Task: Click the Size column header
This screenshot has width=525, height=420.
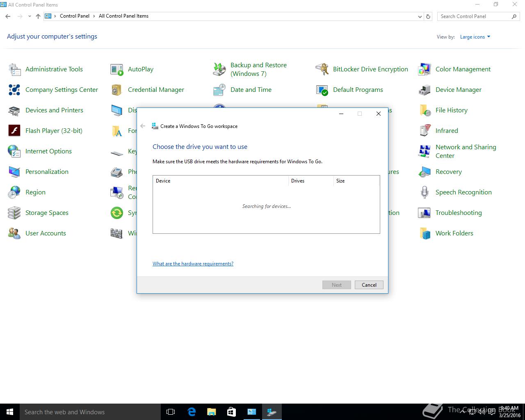Action: point(356,181)
